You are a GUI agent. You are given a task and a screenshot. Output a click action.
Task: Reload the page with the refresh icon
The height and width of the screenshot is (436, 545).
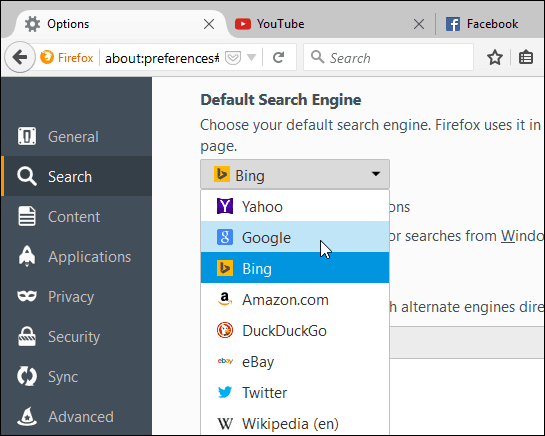click(x=278, y=57)
